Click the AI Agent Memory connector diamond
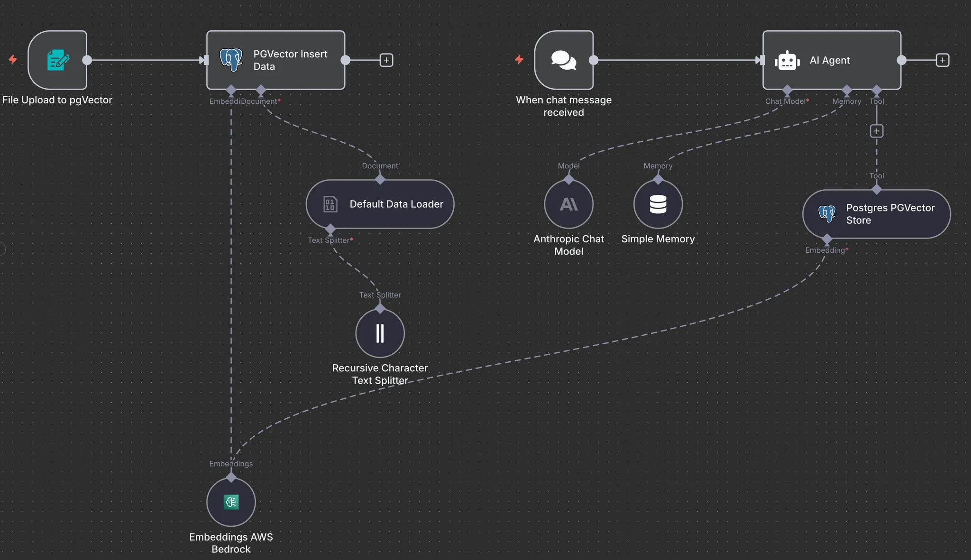The width and height of the screenshot is (971, 560). (847, 90)
